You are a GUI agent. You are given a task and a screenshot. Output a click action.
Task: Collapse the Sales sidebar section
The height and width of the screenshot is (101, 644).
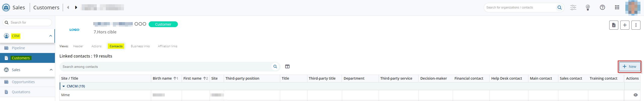(x=51, y=70)
